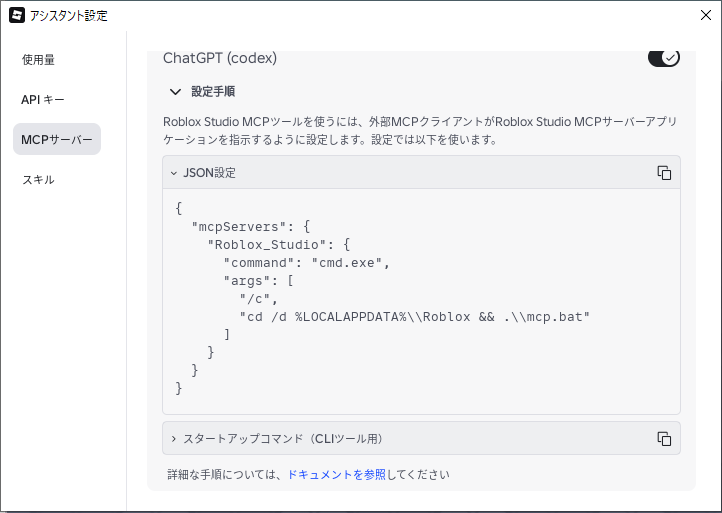This screenshot has width=722, height=513.
Task: Click the ChatGPT (codex) heading
Action: [x=220, y=58]
